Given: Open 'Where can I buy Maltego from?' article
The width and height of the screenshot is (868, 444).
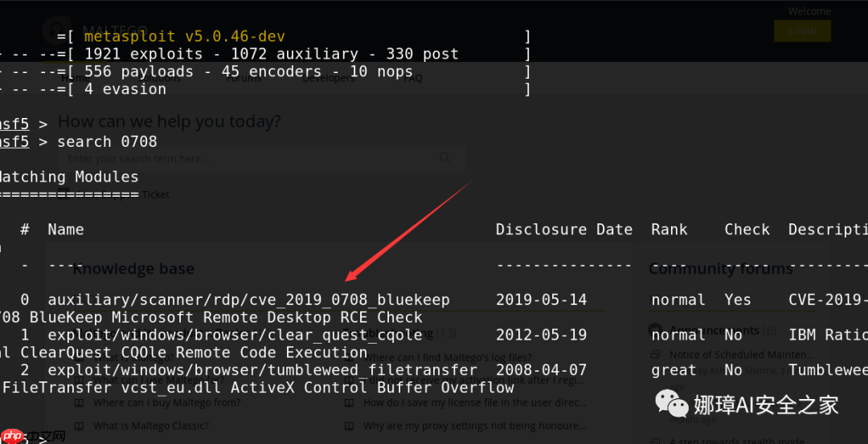Looking at the screenshot, I should 166,402.
